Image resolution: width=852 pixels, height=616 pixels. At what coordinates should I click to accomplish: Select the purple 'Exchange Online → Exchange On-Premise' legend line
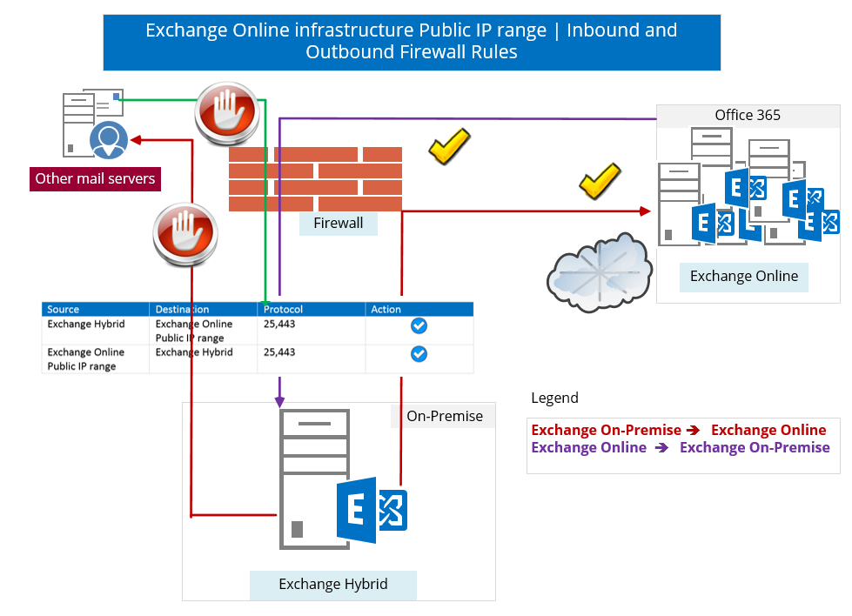tap(681, 447)
